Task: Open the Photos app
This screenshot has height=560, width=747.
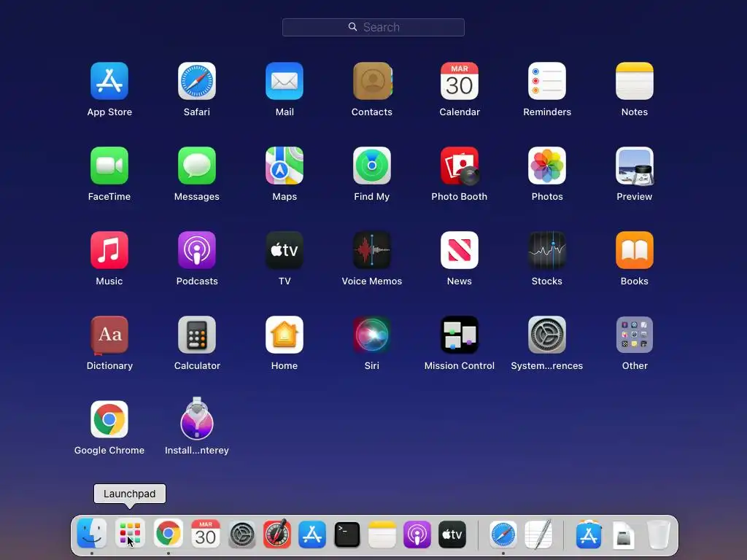Action: (547, 166)
